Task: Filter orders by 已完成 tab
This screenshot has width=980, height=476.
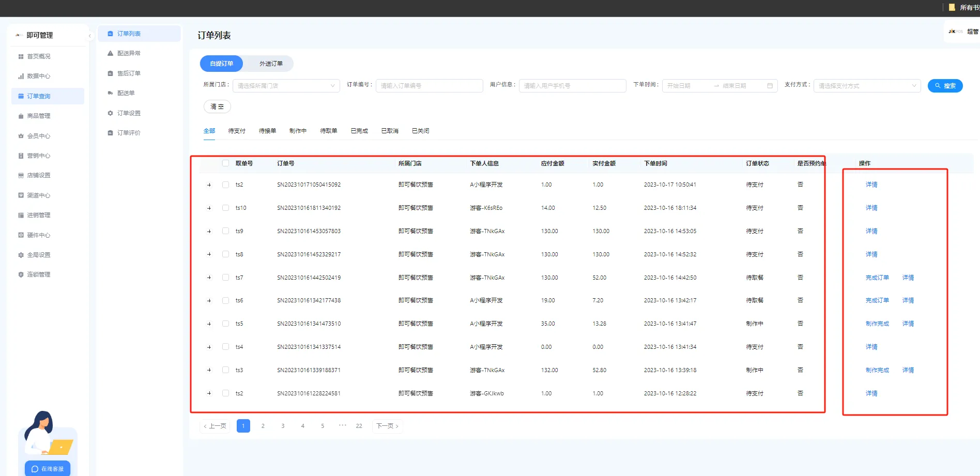Action: click(359, 131)
